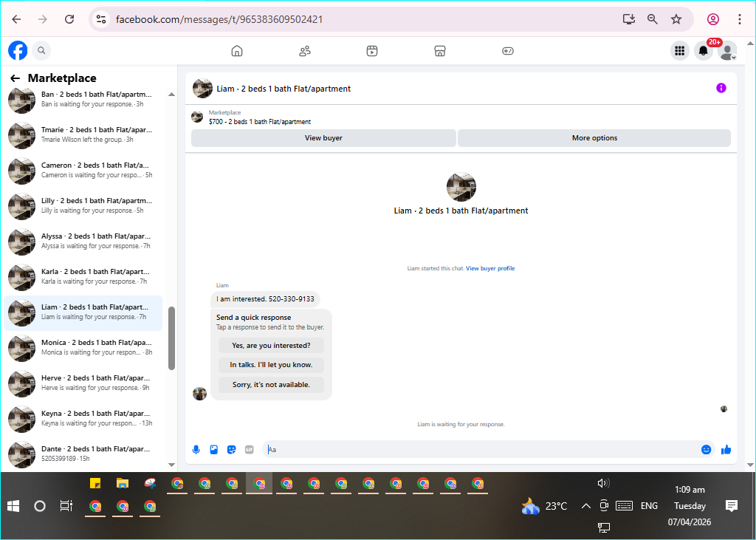Click the conversation list scrollbar thumb
This screenshot has width=756, height=540.
tap(171, 338)
